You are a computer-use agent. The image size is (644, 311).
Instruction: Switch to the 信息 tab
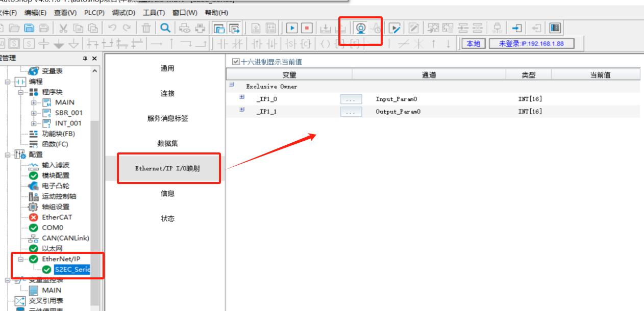coord(167,193)
